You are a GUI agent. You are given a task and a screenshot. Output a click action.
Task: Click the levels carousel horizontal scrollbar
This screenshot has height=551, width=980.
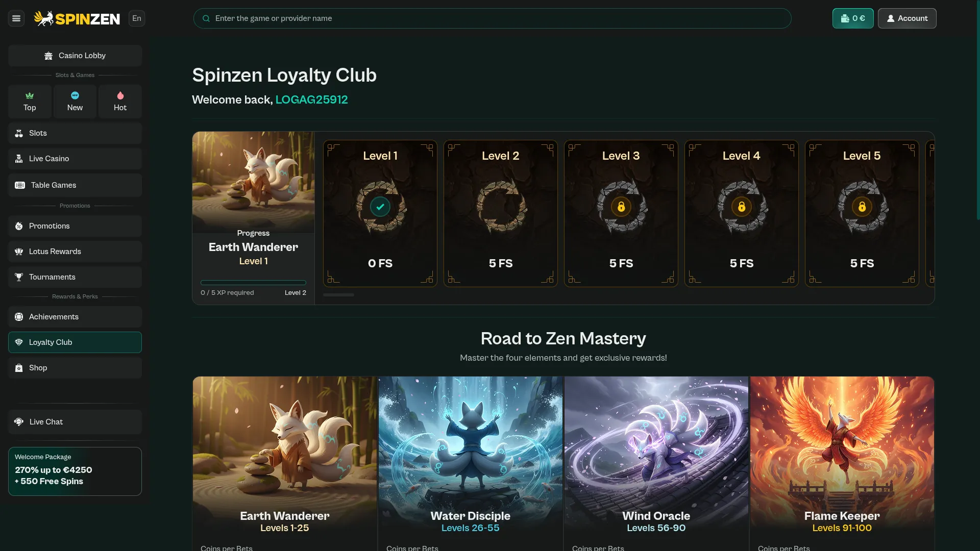[x=338, y=295]
